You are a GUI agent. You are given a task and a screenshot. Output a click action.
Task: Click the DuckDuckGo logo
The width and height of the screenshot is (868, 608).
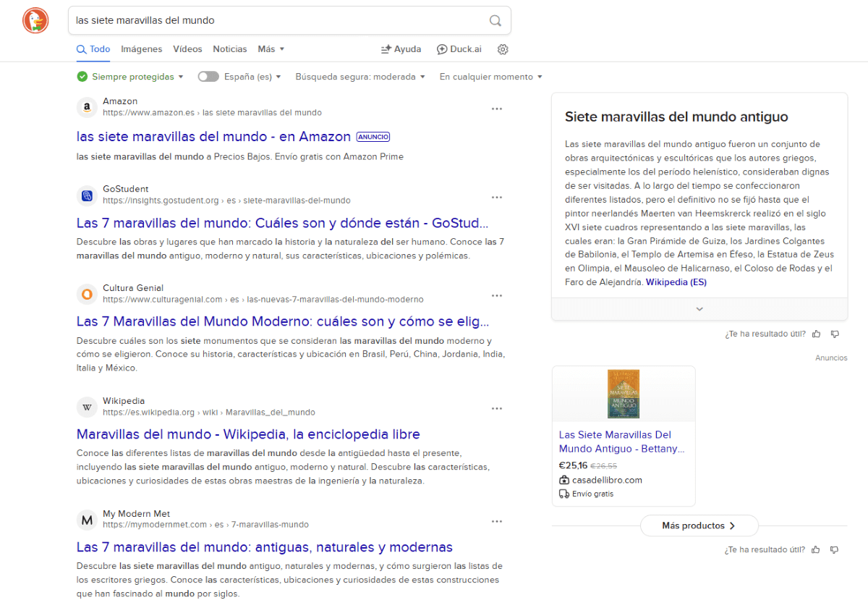pyautogui.click(x=35, y=20)
